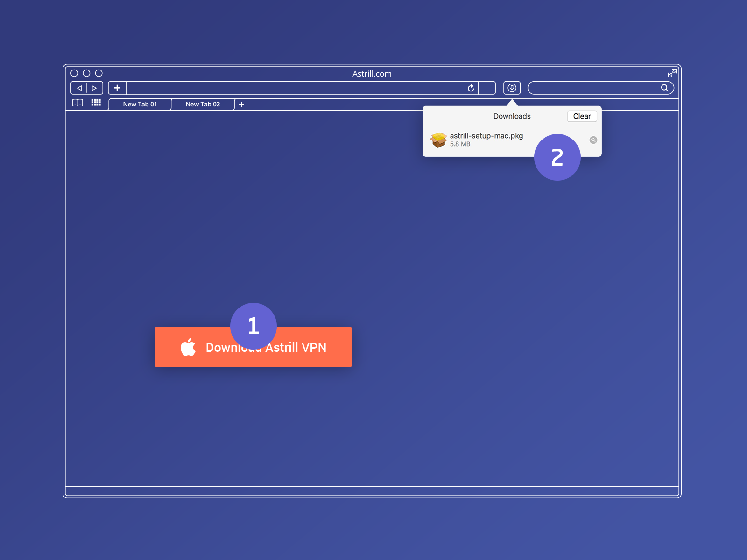This screenshot has width=747, height=560.
Task: Toggle full screen with the corner arrows icon
Action: (x=672, y=73)
